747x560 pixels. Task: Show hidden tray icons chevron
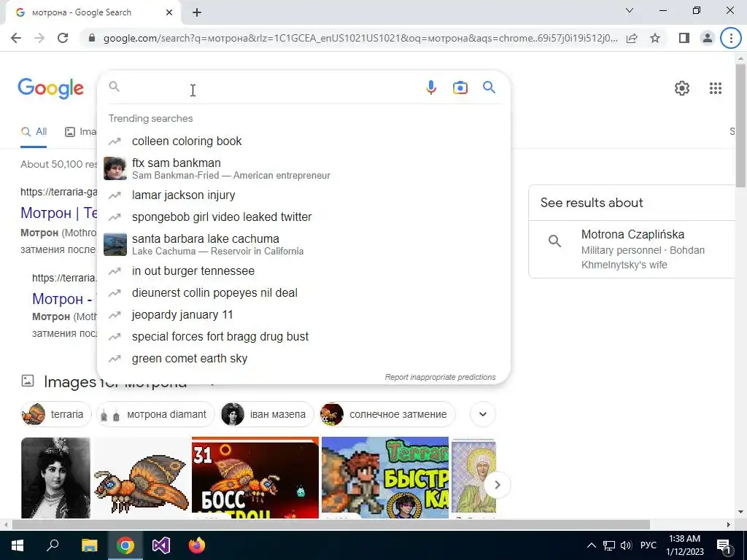point(591,545)
